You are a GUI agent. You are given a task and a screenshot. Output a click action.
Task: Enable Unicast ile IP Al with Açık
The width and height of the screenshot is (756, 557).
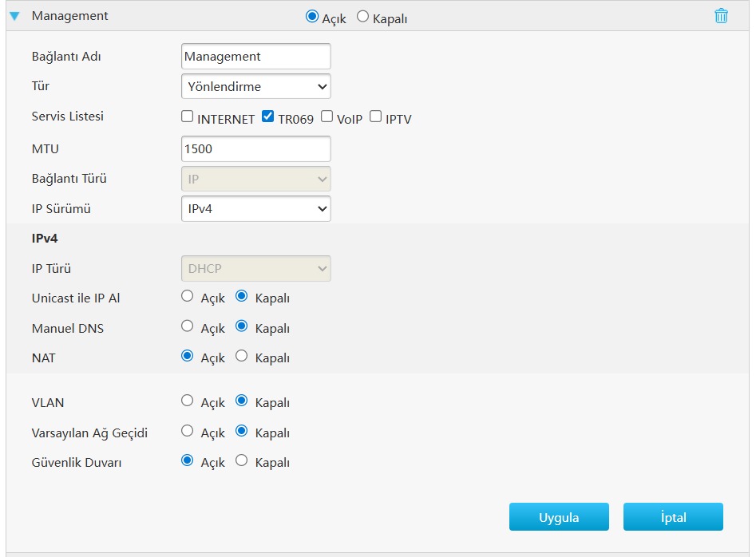tap(188, 296)
